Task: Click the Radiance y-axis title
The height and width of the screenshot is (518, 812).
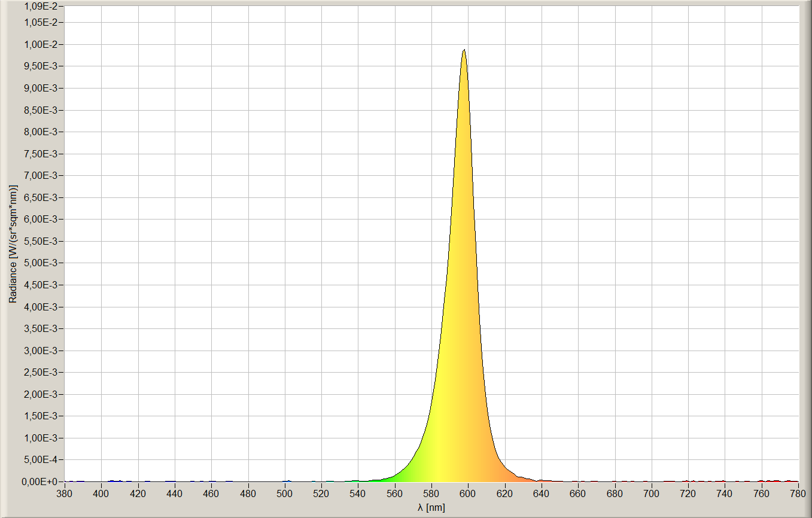Action: [13, 243]
